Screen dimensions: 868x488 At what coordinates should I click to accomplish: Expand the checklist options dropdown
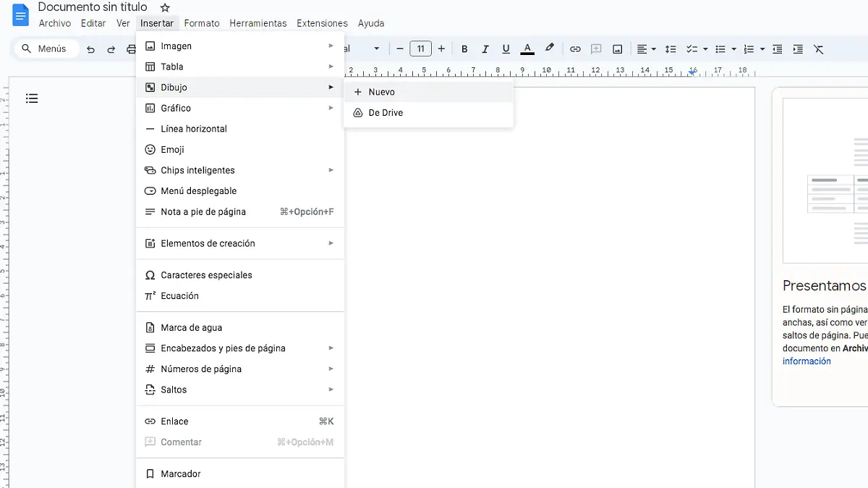[x=705, y=49]
